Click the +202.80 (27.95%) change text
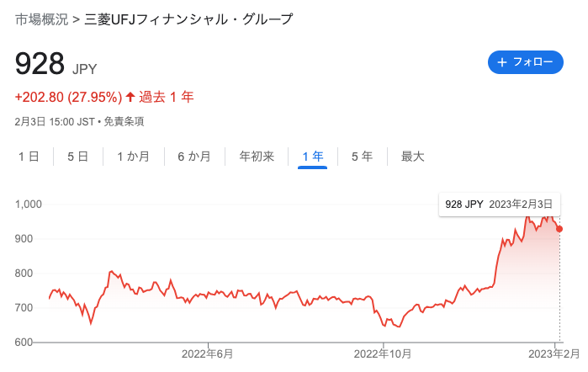Viewport: 588px width, 372px height. [x=69, y=98]
